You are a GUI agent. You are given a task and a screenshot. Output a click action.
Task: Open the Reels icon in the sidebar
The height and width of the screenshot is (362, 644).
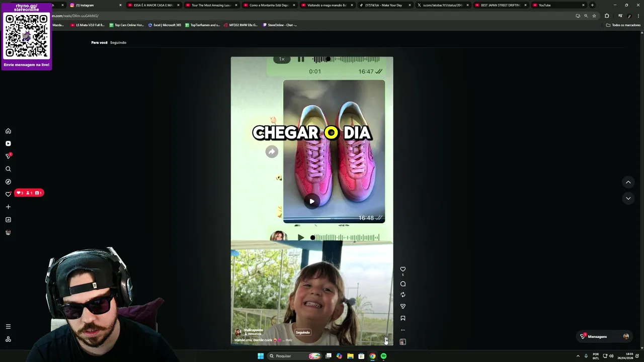[8, 143]
